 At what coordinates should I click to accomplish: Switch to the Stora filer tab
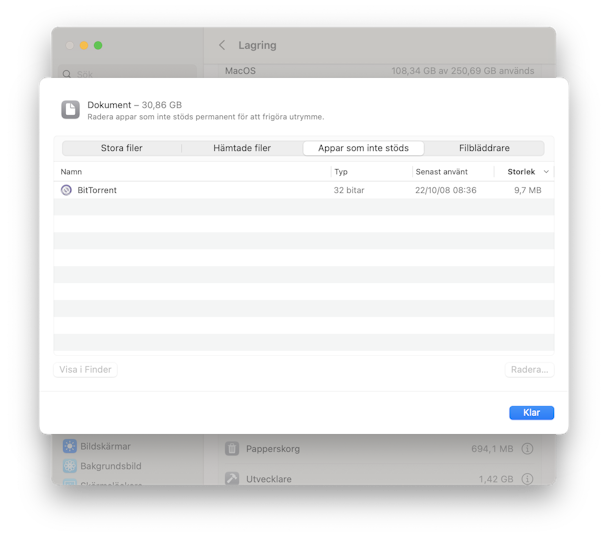click(x=122, y=148)
